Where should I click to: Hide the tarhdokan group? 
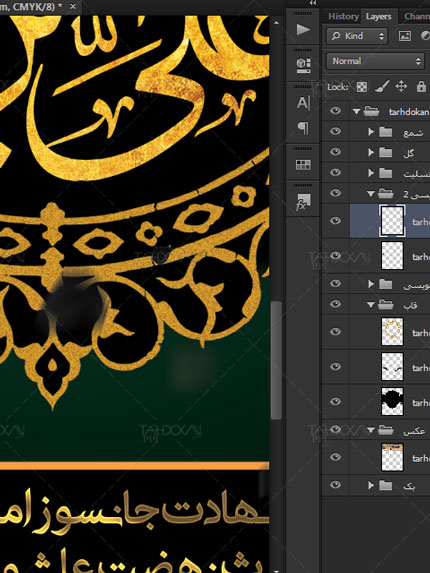(335, 111)
